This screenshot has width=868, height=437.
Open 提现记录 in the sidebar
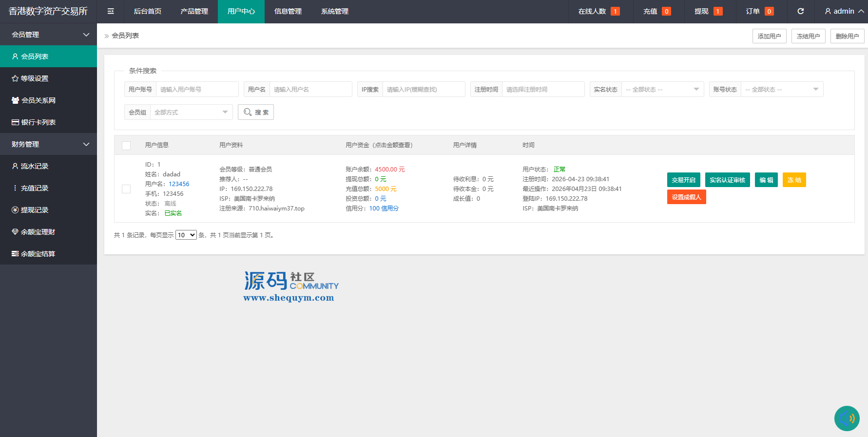(34, 210)
